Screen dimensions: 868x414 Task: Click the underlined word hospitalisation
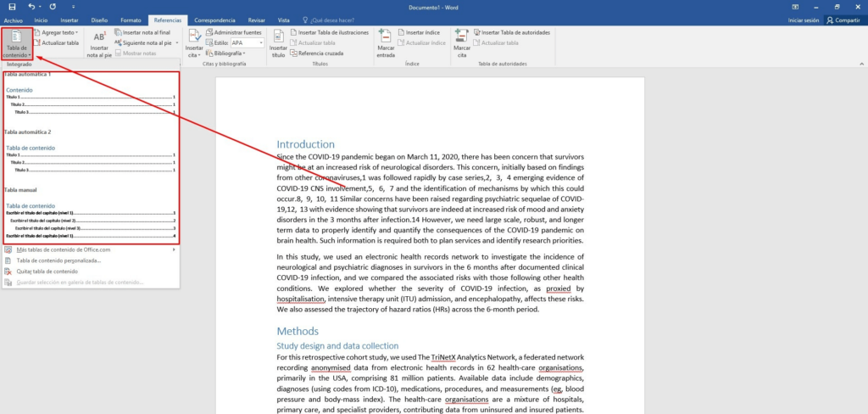coord(301,299)
